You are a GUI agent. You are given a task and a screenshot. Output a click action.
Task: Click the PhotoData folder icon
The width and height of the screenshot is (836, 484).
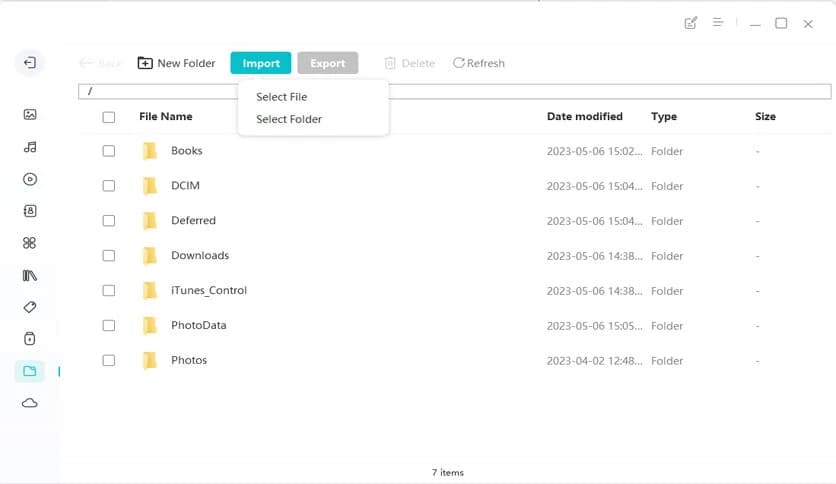pyautogui.click(x=150, y=325)
